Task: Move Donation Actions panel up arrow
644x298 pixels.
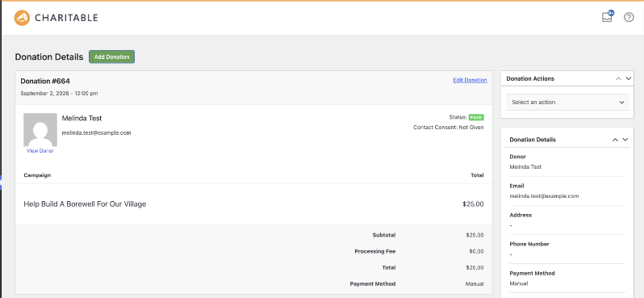Action: pyautogui.click(x=618, y=78)
